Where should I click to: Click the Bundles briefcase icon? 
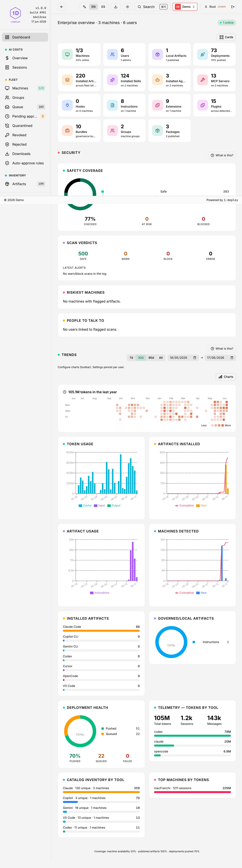67,130
